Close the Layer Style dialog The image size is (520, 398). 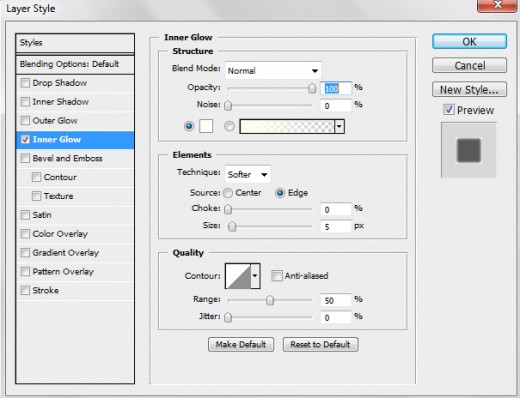498,5
